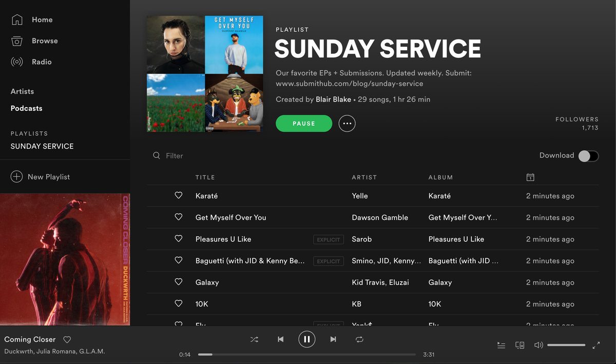Adjust the volume slider
This screenshot has width=616, height=364.
pyautogui.click(x=566, y=345)
